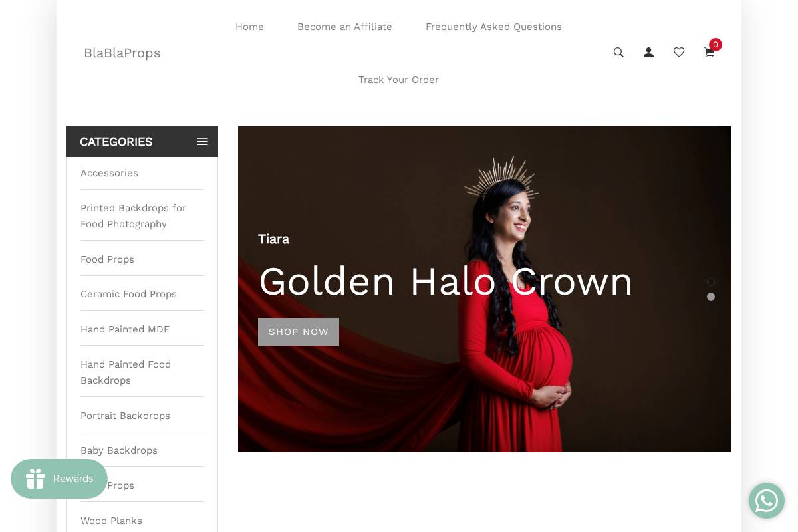
Task: Open the shopping cart icon
Action: (x=709, y=53)
